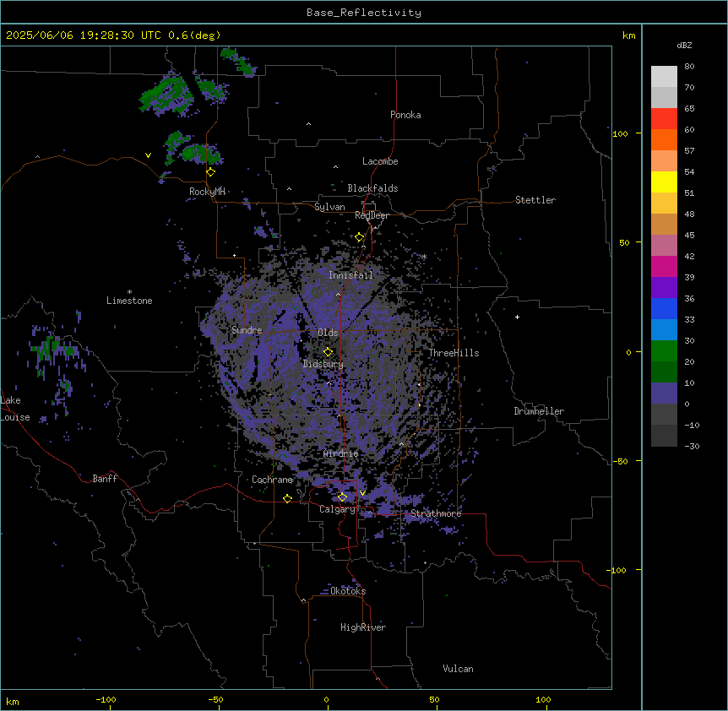Click the Lake Louise label
The width and height of the screenshot is (728, 711).
(14, 409)
